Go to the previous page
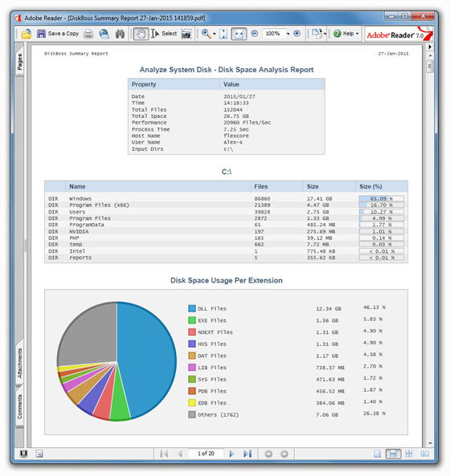Screen dimensions: 450x476 [180, 454]
